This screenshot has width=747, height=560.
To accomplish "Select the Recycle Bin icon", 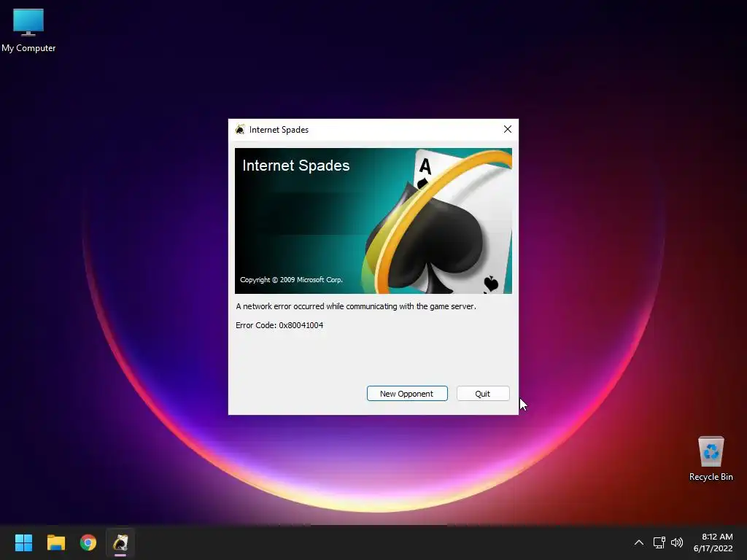I will 711,459.
